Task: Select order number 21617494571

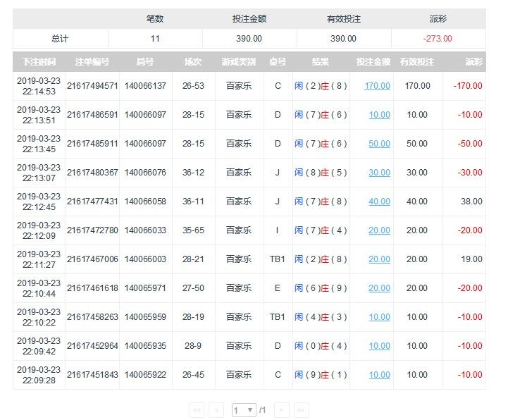Action: tap(92, 86)
